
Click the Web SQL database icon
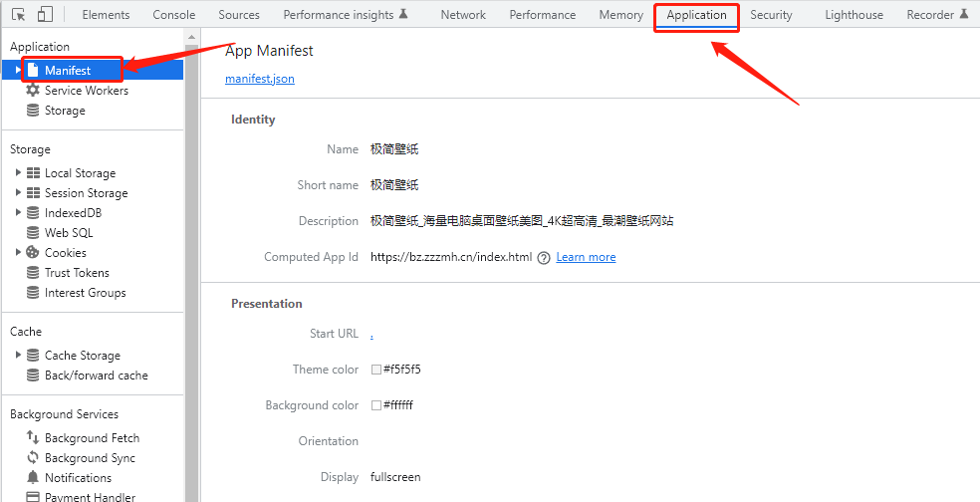(33, 232)
